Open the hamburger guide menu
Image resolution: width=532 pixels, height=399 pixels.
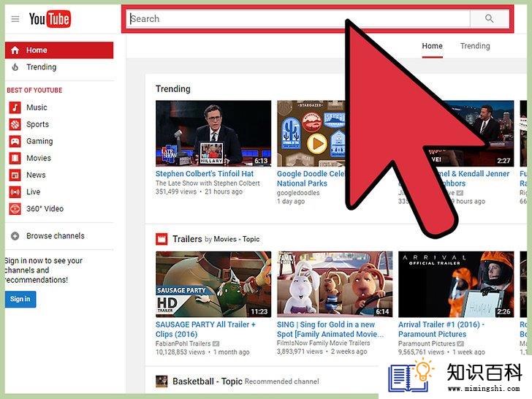[x=15, y=19]
